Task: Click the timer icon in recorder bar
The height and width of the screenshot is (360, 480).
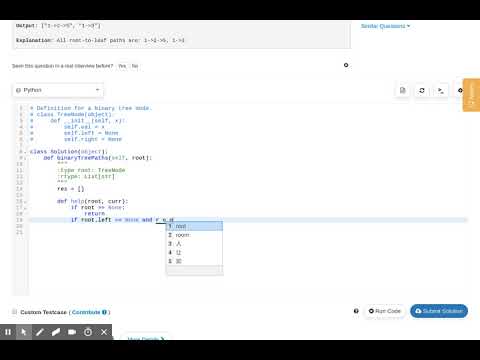Action: coord(88,332)
